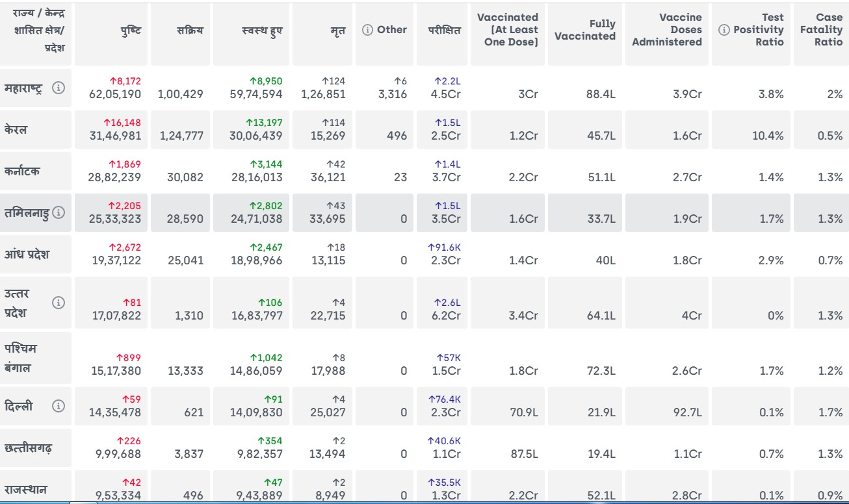The height and width of the screenshot is (504, 849).
Task: Select कर्नाटक state name
Action: 22,171
